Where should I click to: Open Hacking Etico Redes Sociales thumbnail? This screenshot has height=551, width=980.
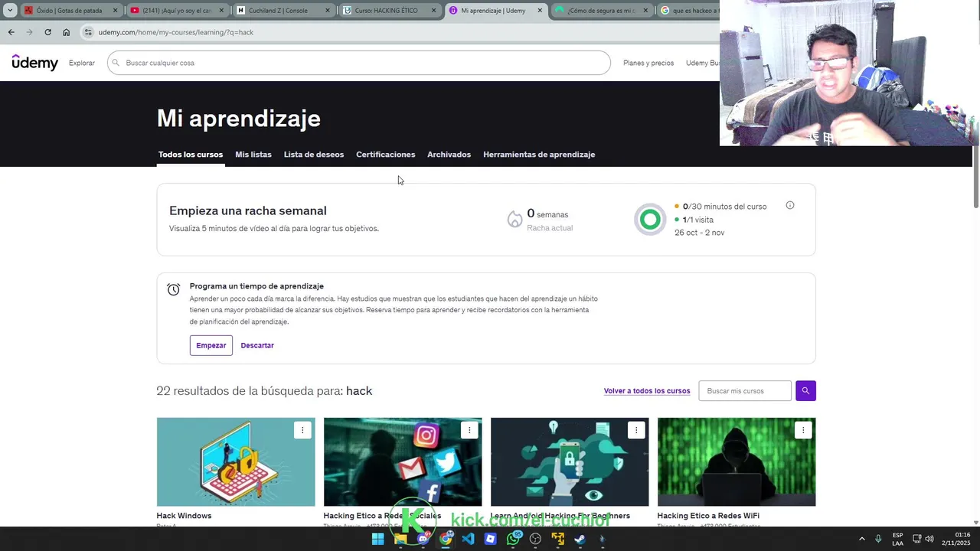click(x=403, y=461)
